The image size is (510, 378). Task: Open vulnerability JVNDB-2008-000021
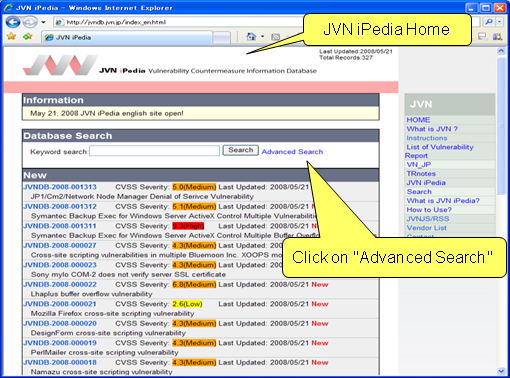(60, 304)
